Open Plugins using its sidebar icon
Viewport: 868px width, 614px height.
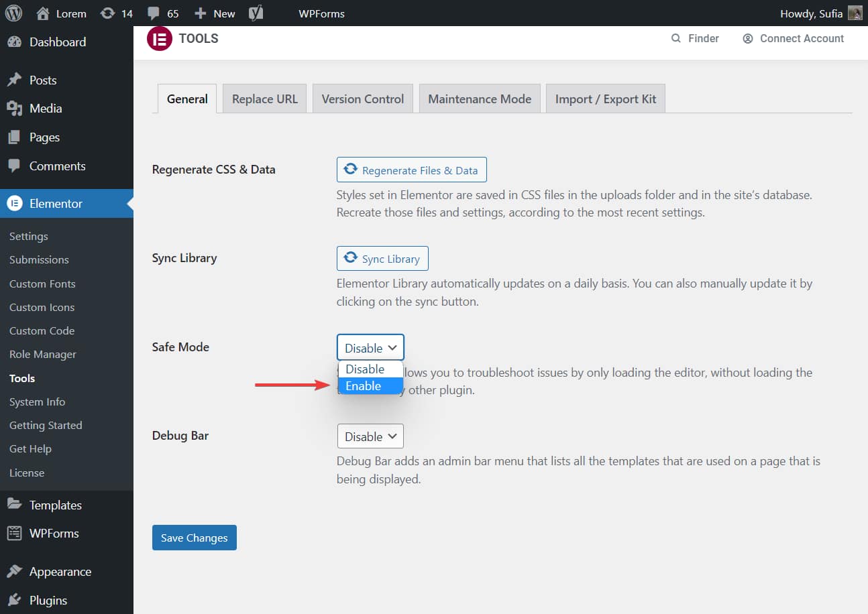click(x=15, y=600)
